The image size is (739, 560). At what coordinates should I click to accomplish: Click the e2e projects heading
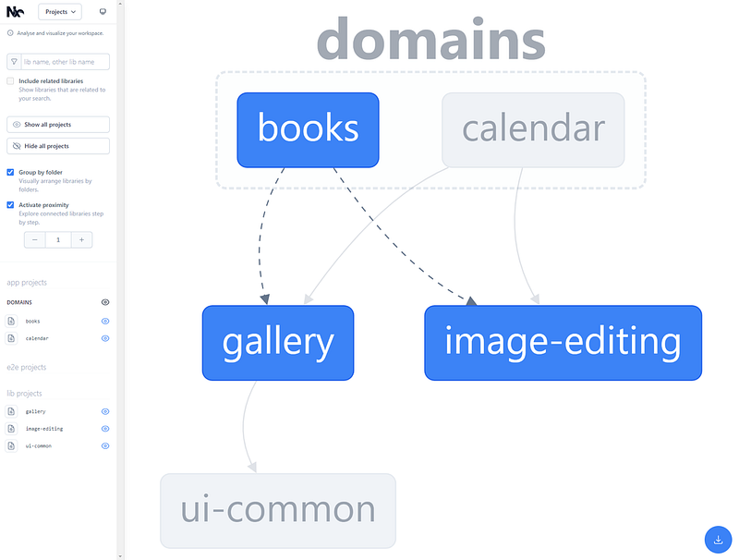tap(27, 367)
